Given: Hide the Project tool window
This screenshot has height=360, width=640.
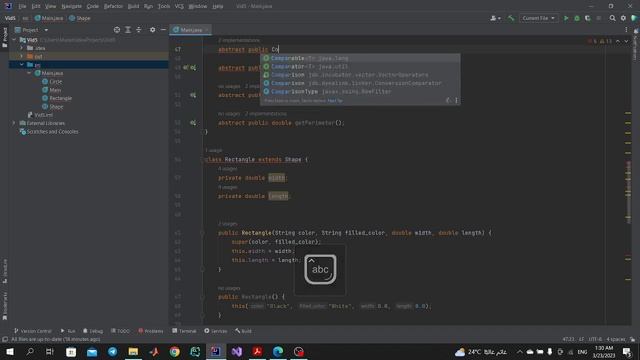Looking at the screenshot, I should (x=163, y=30).
